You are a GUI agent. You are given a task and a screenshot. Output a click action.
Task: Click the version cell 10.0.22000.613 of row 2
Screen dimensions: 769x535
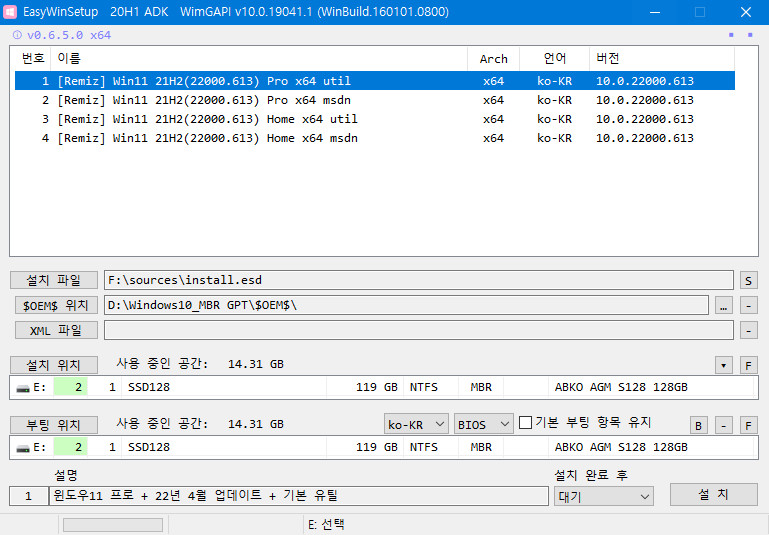click(644, 100)
